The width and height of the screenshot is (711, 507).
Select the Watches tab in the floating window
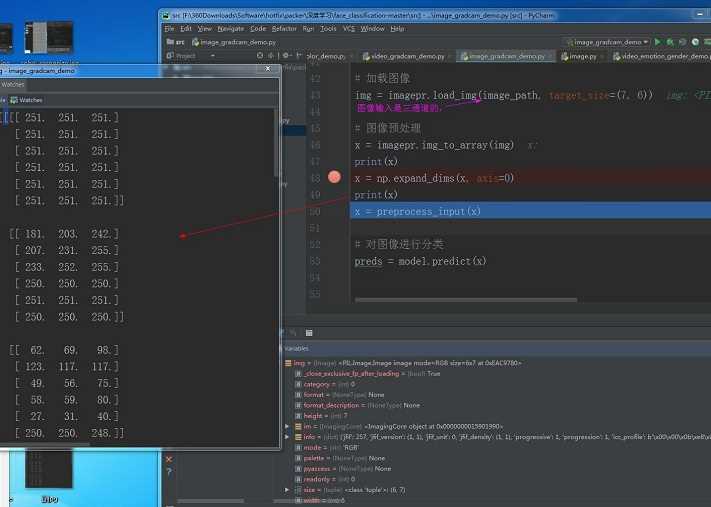pyautogui.click(x=13, y=84)
